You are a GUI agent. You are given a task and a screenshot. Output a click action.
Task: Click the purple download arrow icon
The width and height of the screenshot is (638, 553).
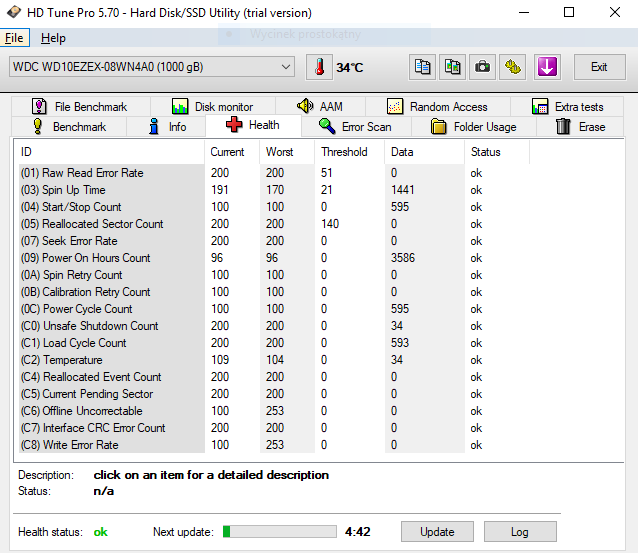click(x=547, y=67)
